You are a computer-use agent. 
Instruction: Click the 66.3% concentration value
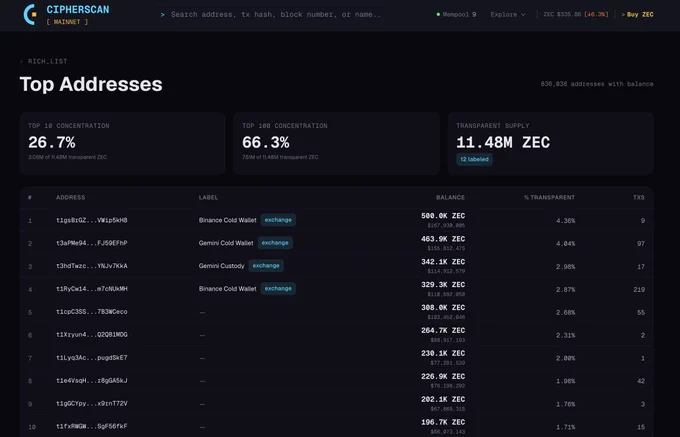265,143
